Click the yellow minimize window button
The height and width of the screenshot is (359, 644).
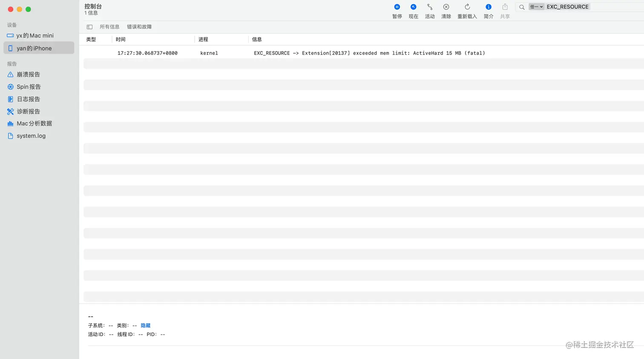pos(20,9)
